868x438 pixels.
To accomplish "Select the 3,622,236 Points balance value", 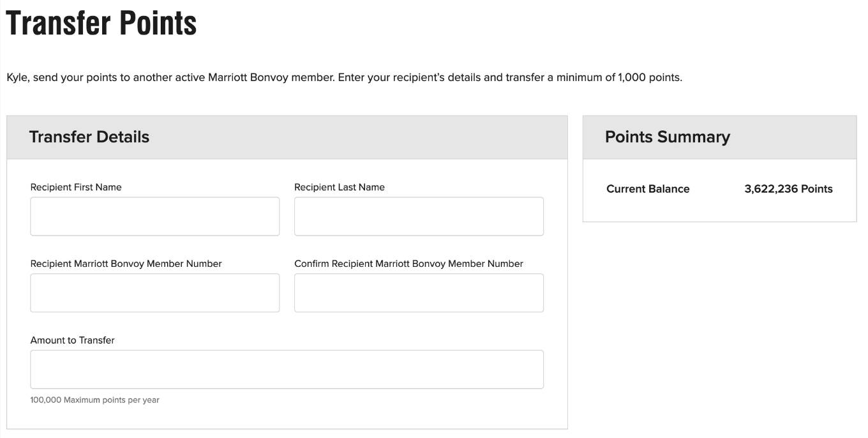I will click(x=788, y=189).
